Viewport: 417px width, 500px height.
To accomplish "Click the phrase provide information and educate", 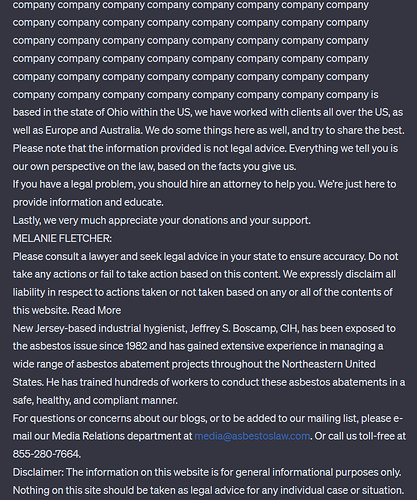I will click(88, 202).
